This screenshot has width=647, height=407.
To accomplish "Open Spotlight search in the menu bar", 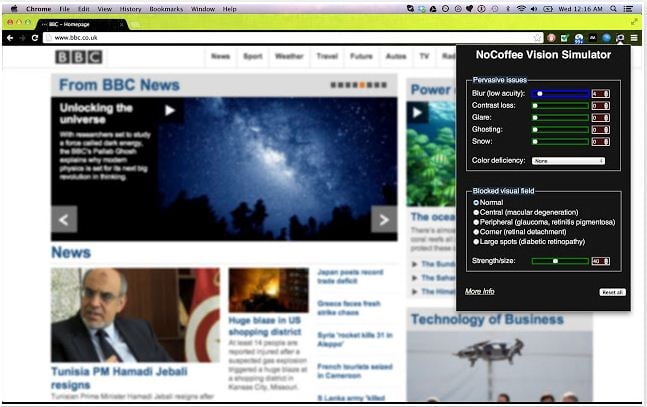I will [614, 9].
